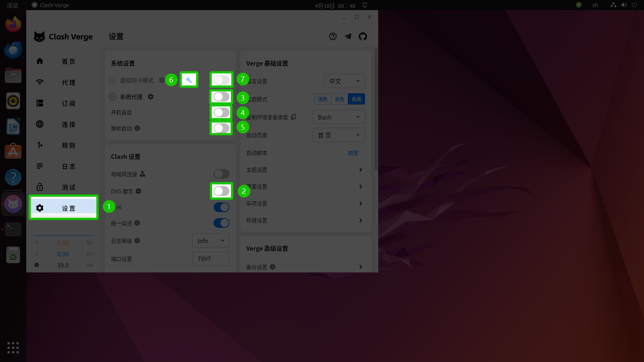Open Thunderbird mail from the dock
644x362 pixels.
point(13,50)
